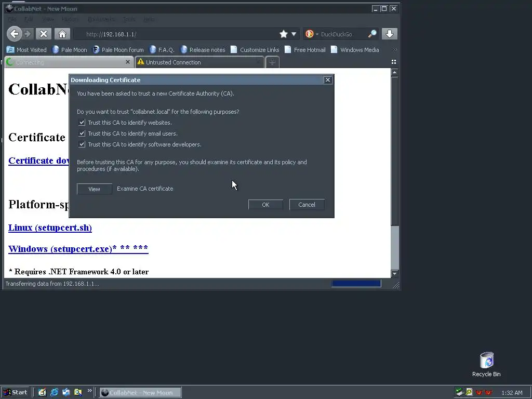Uncheck Trust this CA to identify software developers
The image size is (532, 399).
click(x=82, y=144)
